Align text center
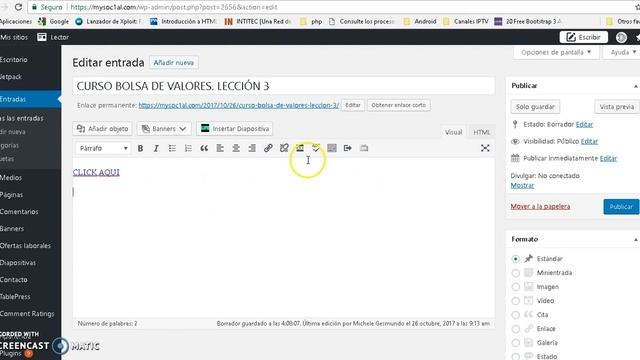640x360 pixels. 236,148
